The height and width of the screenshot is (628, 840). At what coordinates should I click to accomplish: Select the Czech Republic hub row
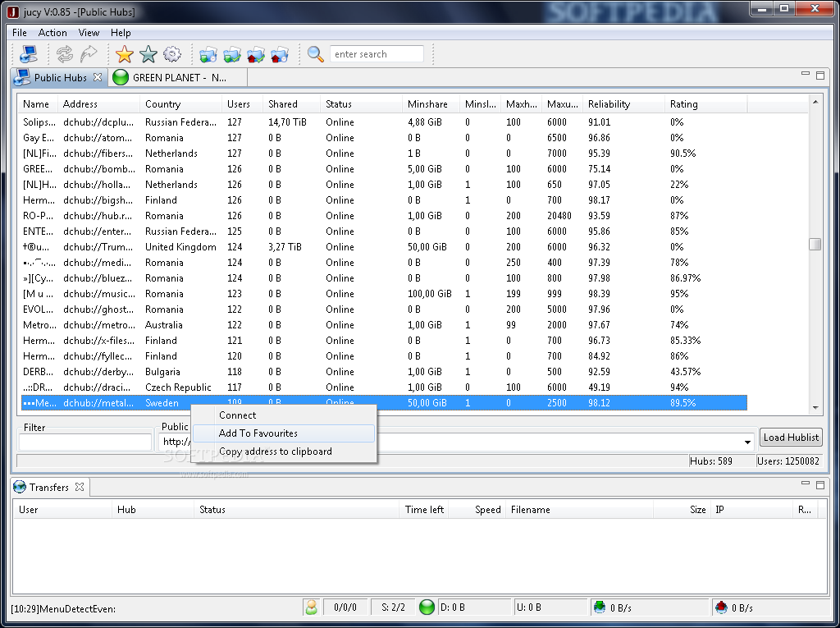[384, 387]
